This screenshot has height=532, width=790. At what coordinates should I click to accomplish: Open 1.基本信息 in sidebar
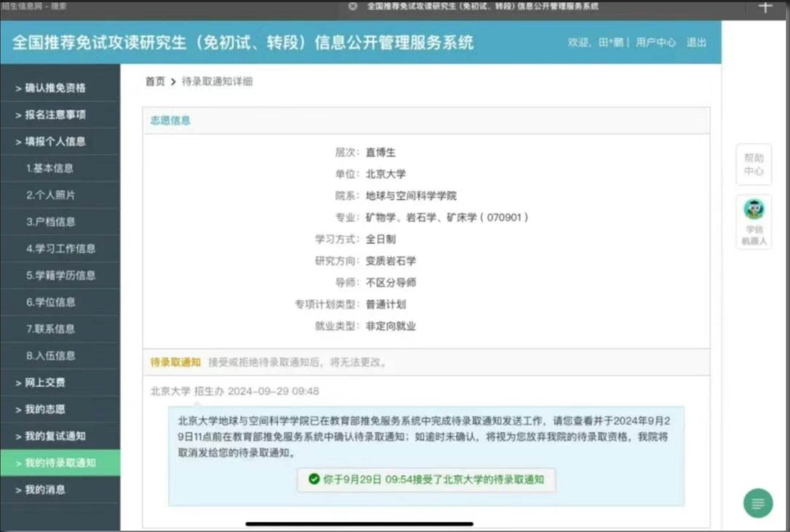[50, 169]
